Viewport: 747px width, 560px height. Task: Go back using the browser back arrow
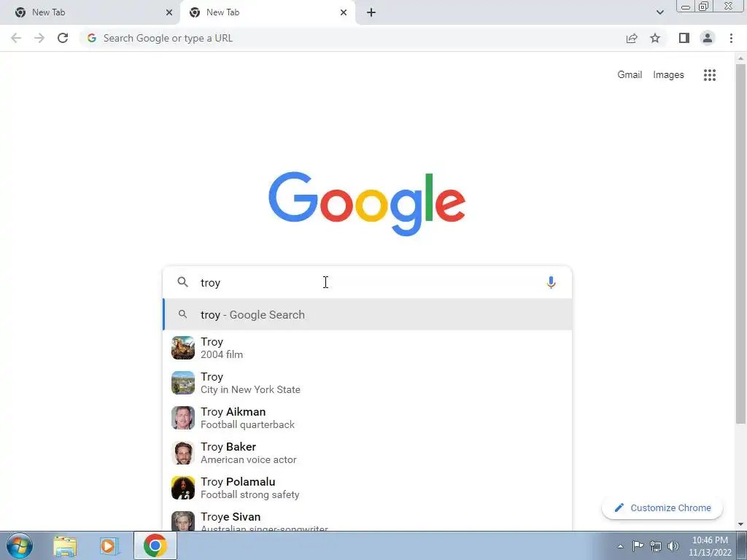pos(16,38)
